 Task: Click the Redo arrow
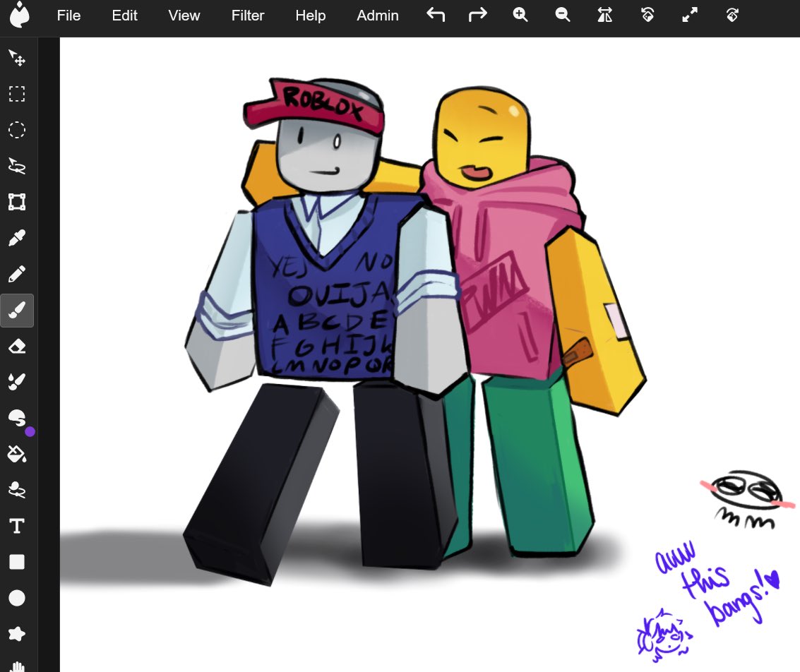coord(477,15)
